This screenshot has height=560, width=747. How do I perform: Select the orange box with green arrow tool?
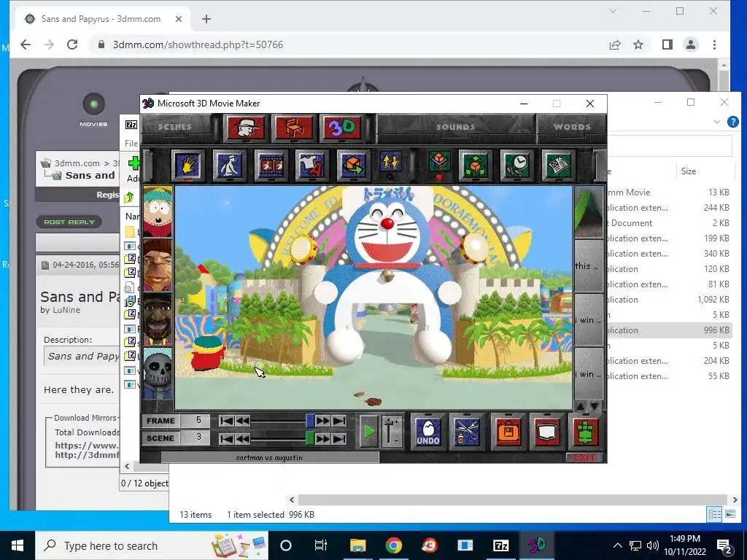point(353,165)
